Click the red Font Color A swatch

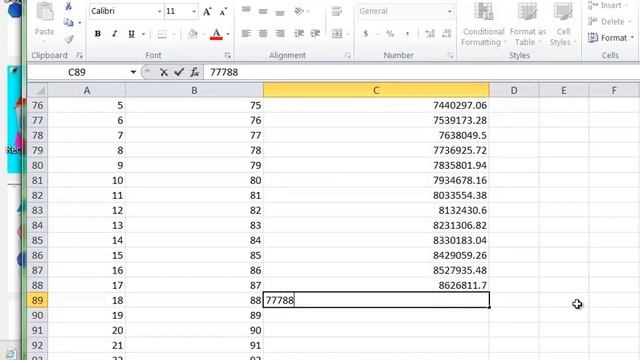point(216,34)
